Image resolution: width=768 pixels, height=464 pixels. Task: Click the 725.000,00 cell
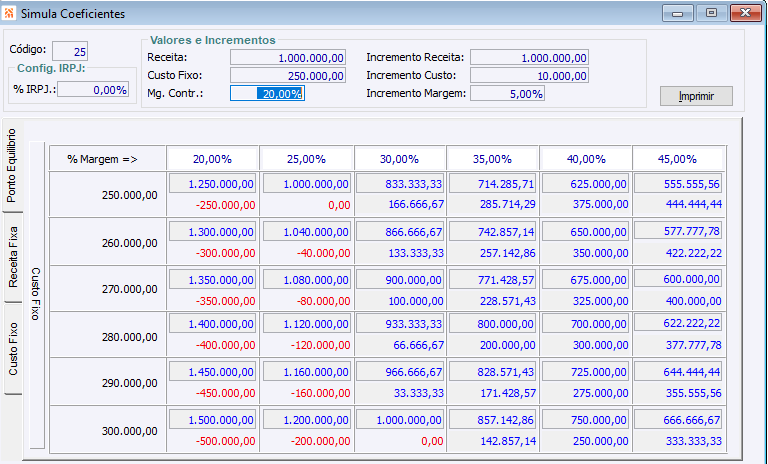pos(586,372)
